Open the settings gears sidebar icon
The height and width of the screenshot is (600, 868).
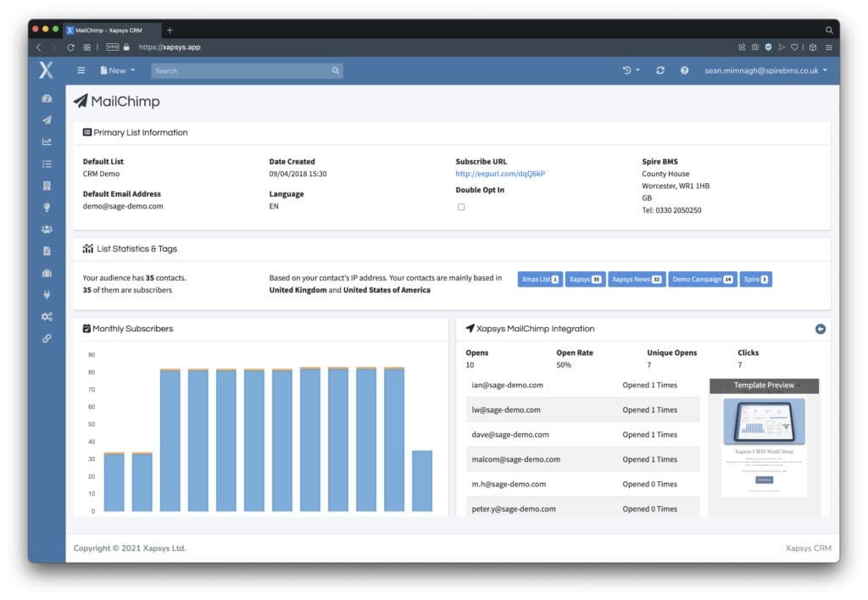(47, 317)
